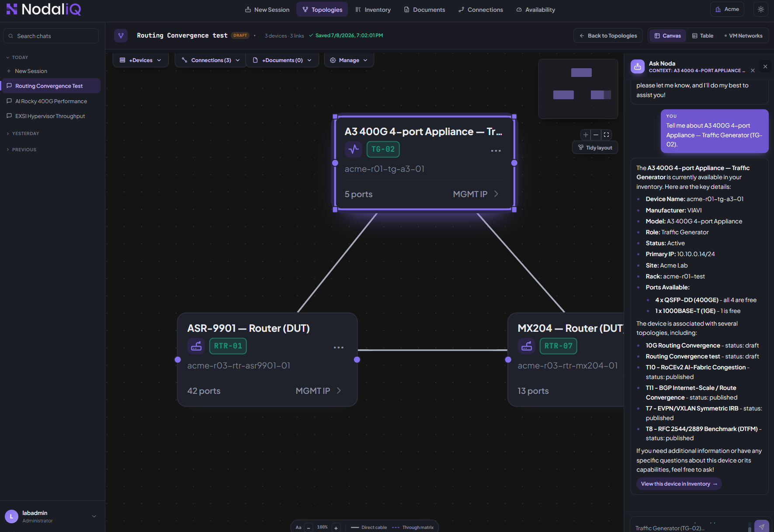Click the router icon on the MX204 card
The height and width of the screenshot is (532, 774).
[527, 346]
